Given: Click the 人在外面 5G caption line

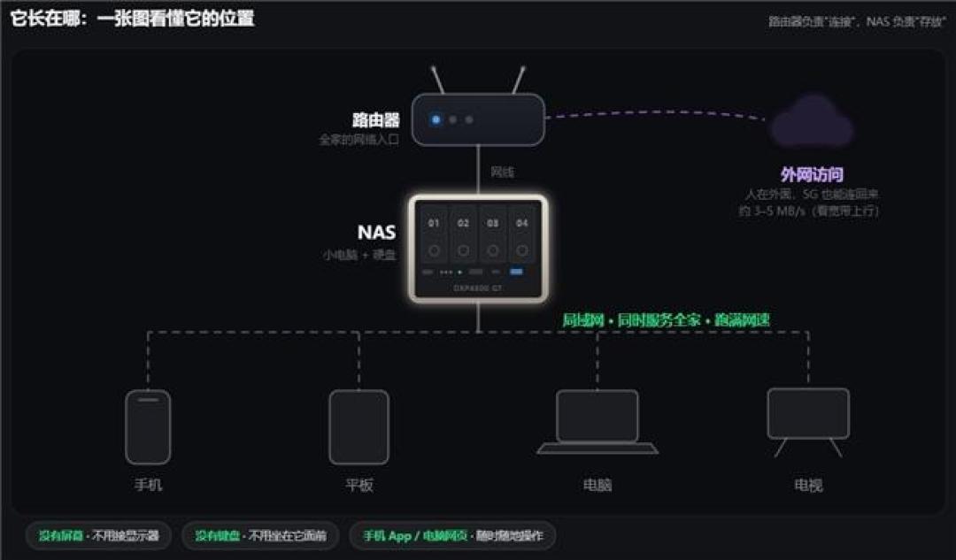Looking at the screenshot, I should [812, 195].
